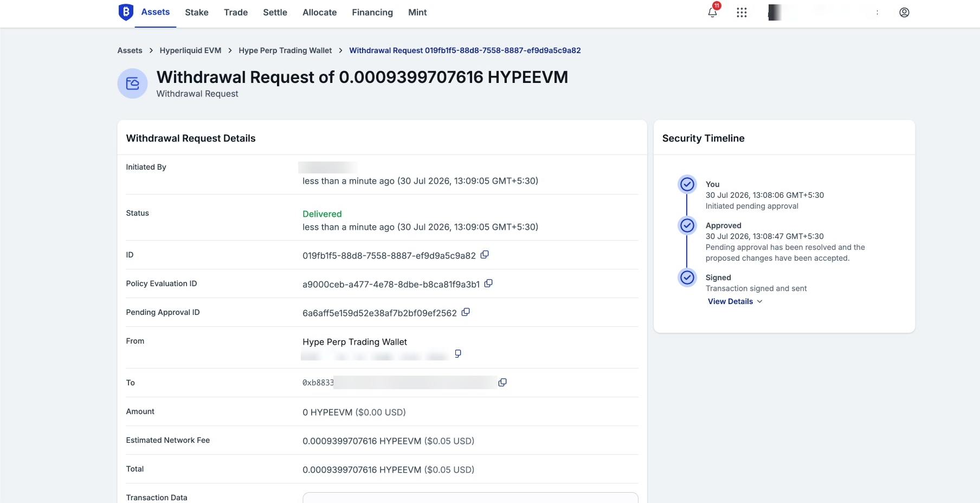
Task: Click the Transaction Data field box
Action: [470, 498]
